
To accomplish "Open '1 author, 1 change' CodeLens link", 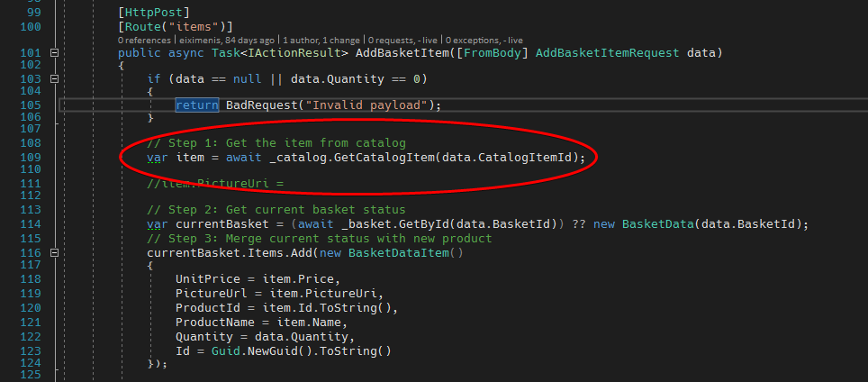I will (321, 40).
